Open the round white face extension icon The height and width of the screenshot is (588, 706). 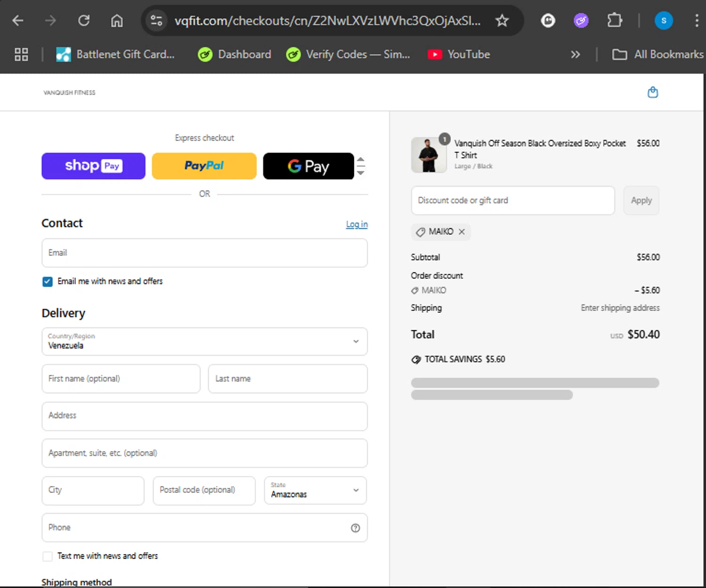[548, 21]
